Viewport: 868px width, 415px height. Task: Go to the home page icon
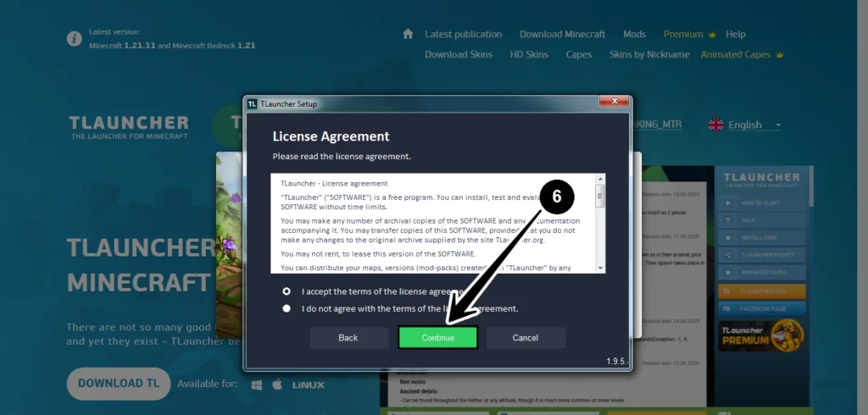pyautogui.click(x=408, y=34)
